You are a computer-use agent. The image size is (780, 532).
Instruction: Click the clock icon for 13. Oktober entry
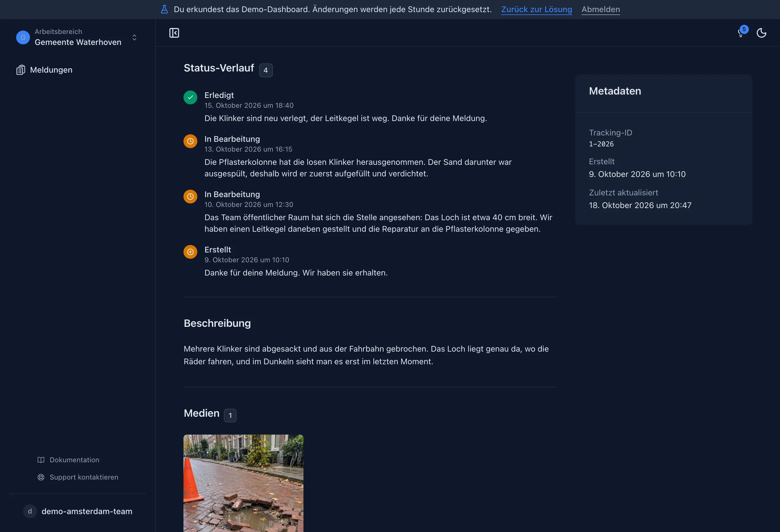(x=190, y=141)
